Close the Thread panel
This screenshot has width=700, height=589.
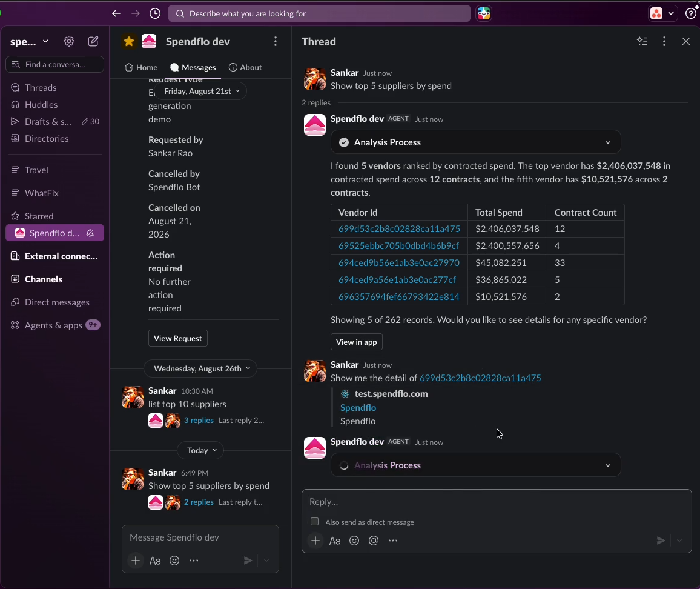(686, 41)
